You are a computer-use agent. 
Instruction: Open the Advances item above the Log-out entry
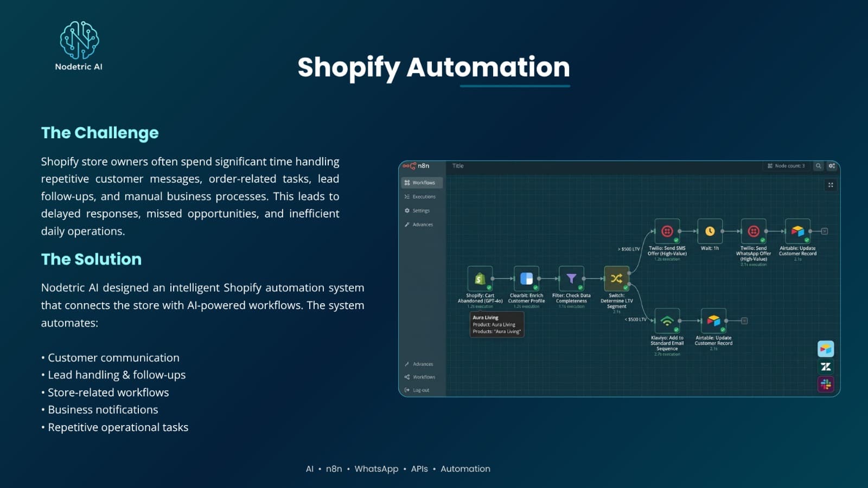pyautogui.click(x=419, y=364)
